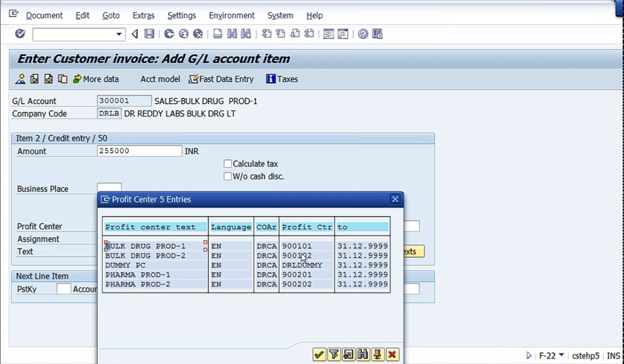Click the yellow Exit arrow icon

183,34
